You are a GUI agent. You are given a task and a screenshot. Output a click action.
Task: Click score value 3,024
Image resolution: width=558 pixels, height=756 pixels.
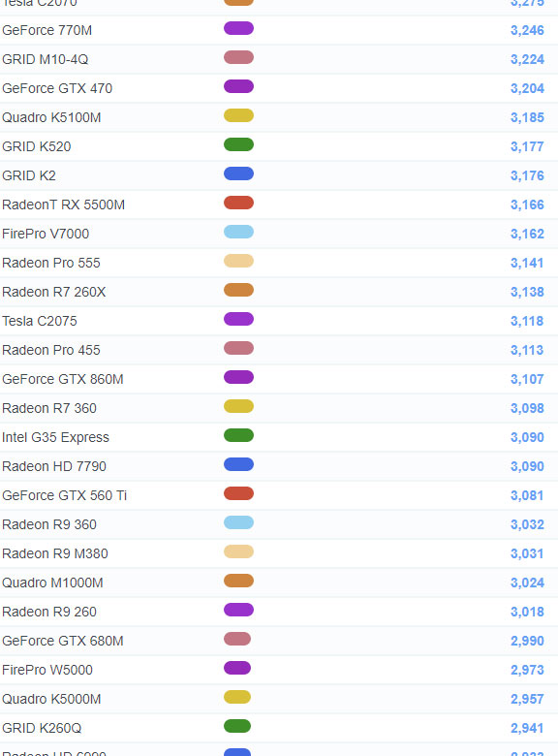(527, 583)
